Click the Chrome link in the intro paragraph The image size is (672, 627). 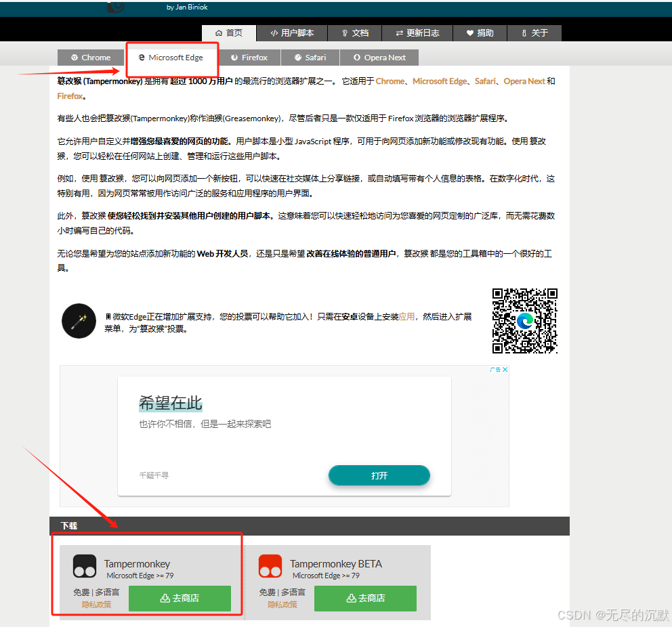point(390,81)
